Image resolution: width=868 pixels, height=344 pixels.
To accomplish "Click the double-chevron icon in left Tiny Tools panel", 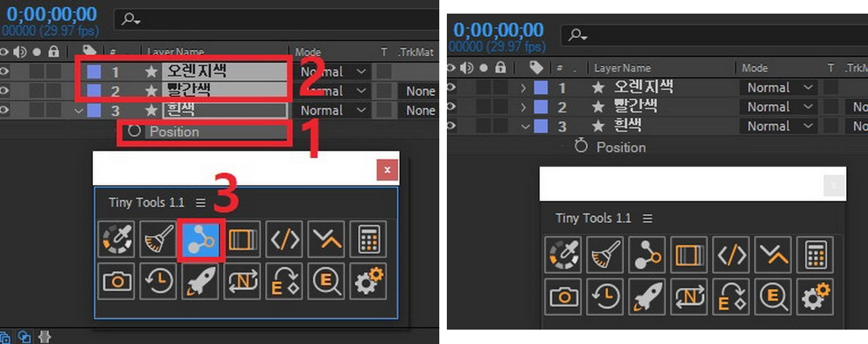I will pyautogui.click(x=327, y=240).
